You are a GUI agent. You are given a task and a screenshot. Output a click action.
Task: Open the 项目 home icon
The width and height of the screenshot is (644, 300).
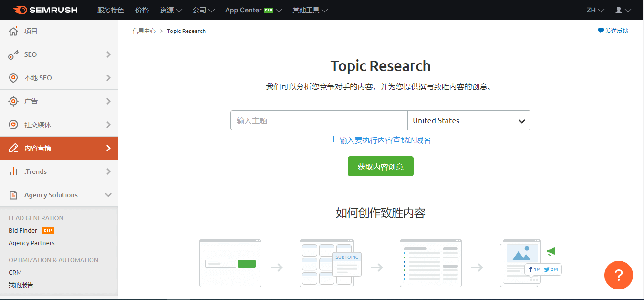pos(13,31)
